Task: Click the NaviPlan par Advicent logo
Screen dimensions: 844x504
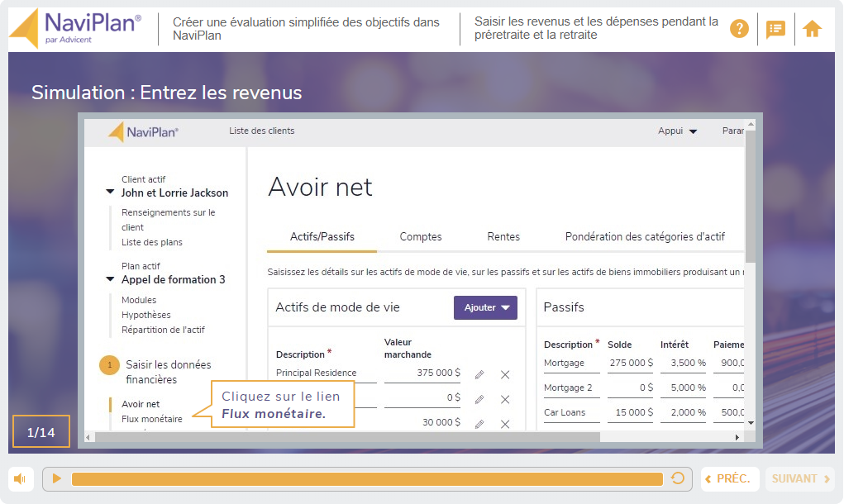Action: pos(76,29)
